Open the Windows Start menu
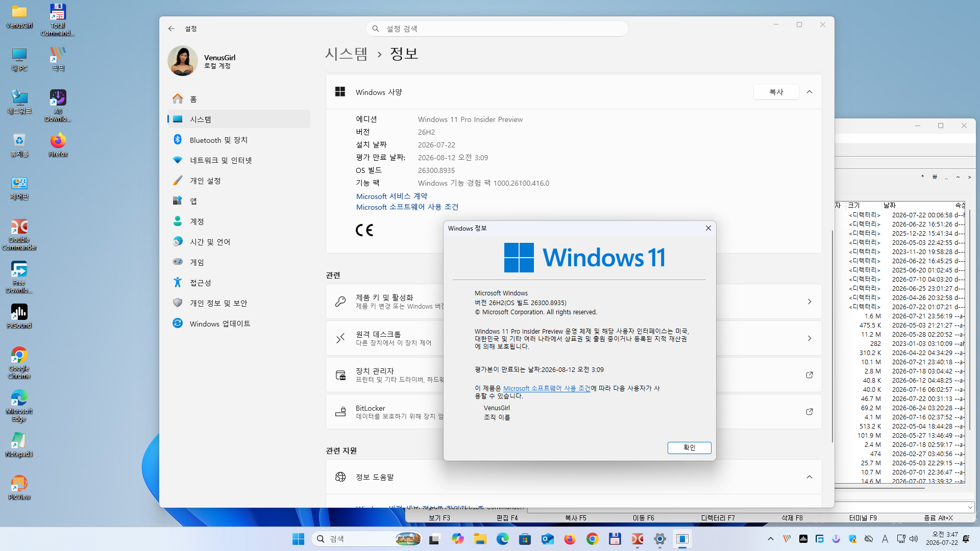The image size is (980, 551). 298,539
